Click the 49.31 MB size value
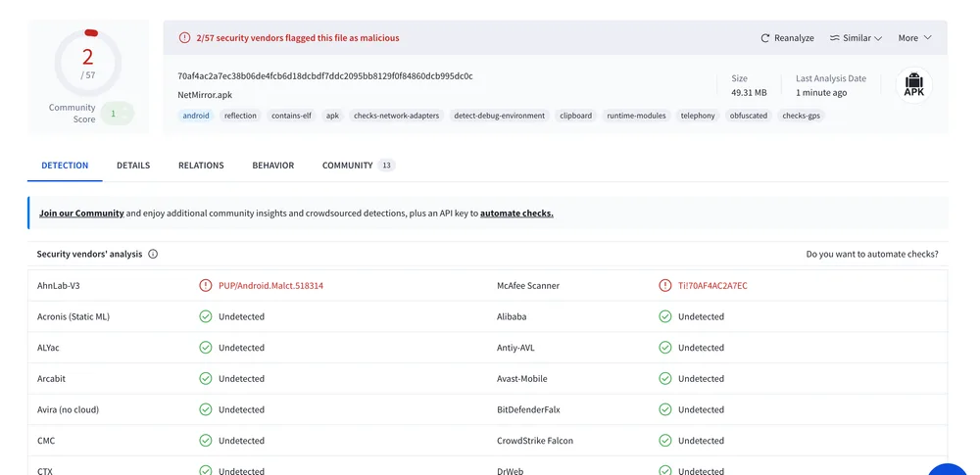Viewport: 980px width, 475px height. [x=749, y=92]
